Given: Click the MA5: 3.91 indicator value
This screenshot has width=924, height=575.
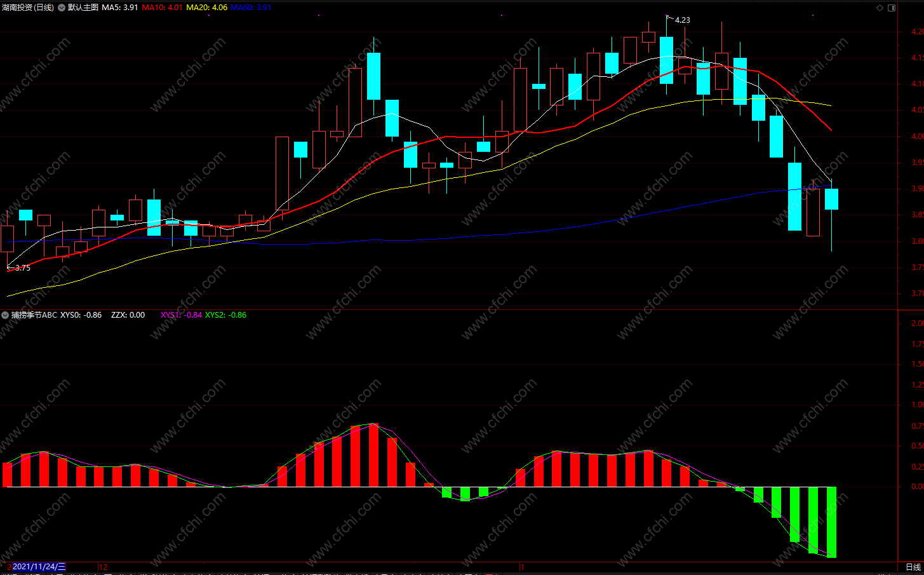Looking at the screenshot, I should point(120,8).
